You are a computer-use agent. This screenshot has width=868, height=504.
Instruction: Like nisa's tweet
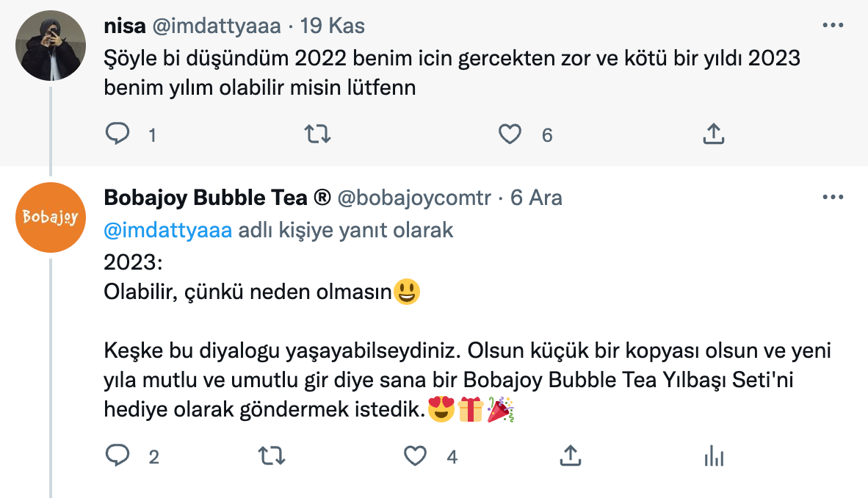(x=510, y=134)
